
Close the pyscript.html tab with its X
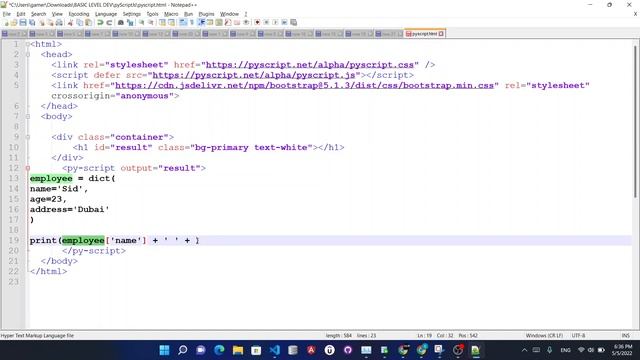pyautogui.click(x=441, y=34)
